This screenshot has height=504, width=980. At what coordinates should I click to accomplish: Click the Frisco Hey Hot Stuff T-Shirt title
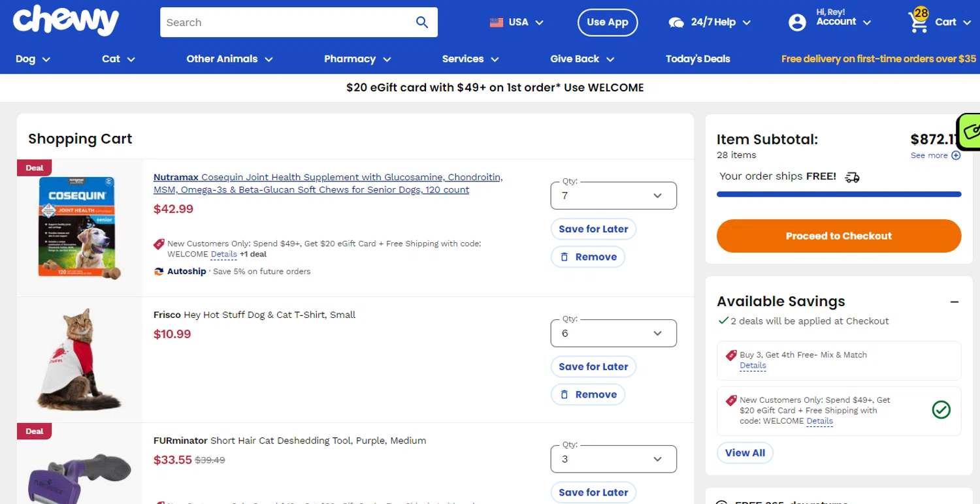[254, 315]
